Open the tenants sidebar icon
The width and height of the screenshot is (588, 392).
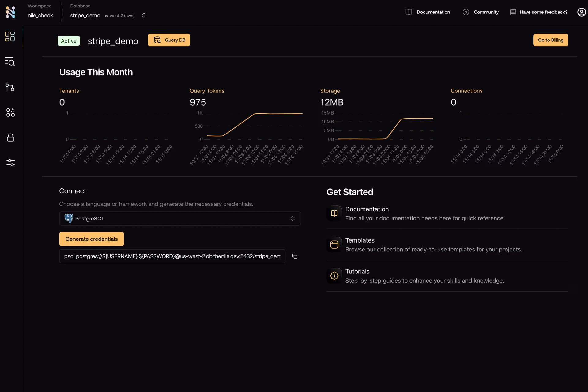(x=10, y=112)
